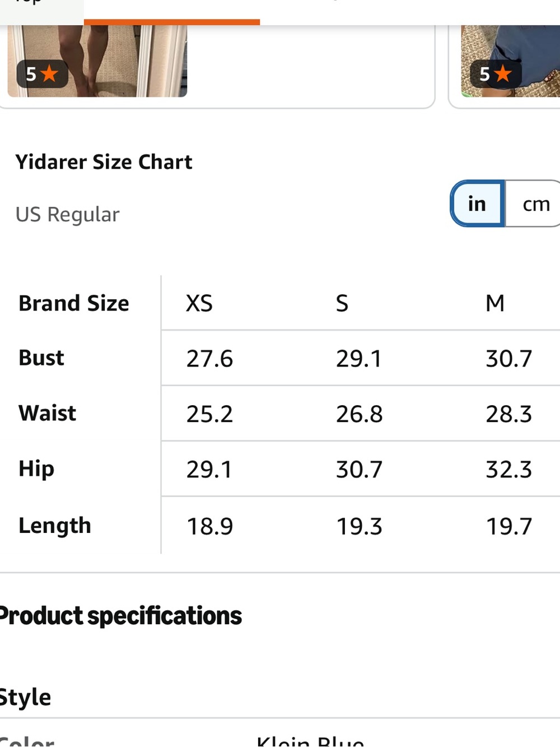Select the M column header
The image size is (560, 747).
pyautogui.click(x=495, y=303)
